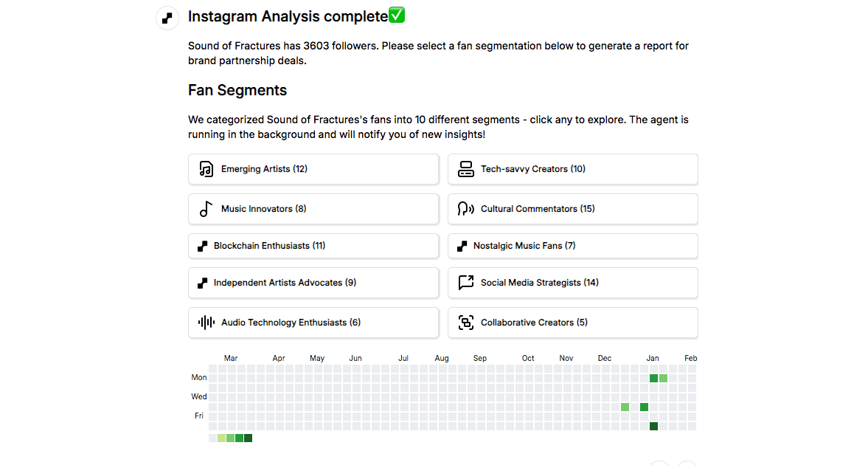Choose the Tech-savvy Creators (10) segment

pyautogui.click(x=573, y=169)
